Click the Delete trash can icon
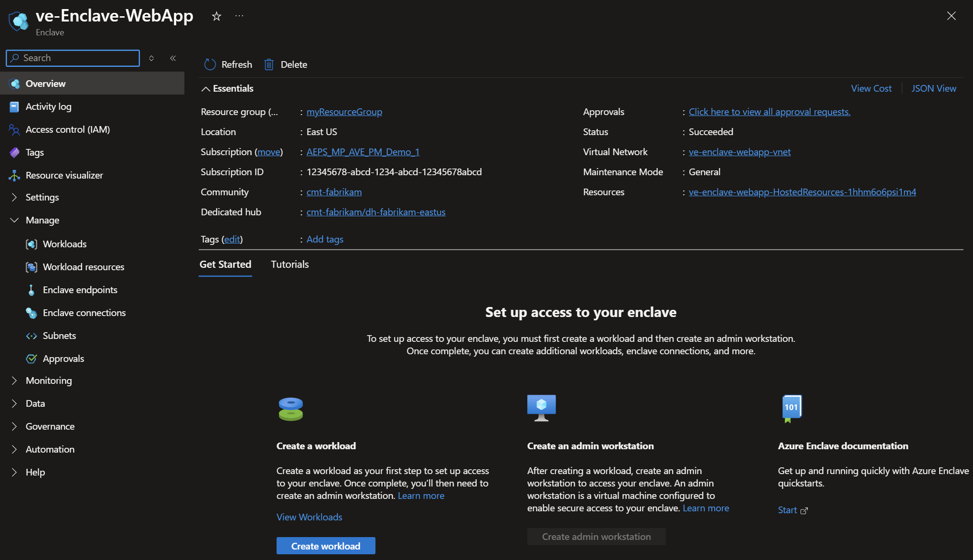The height and width of the screenshot is (560, 973). pos(269,64)
